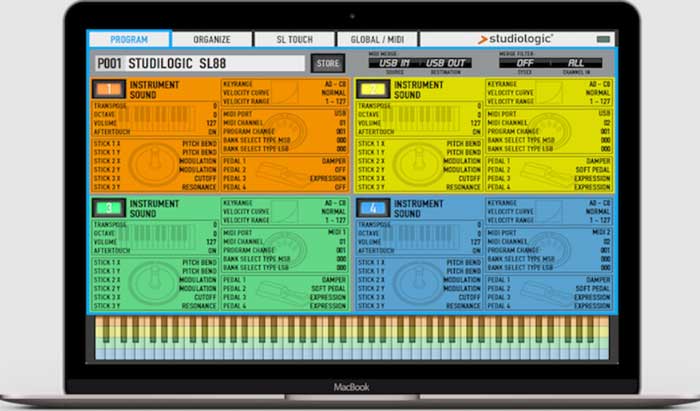The image size is (700, 411).
Task: Click the MIDI knob icon in zone 2
Action: (549, 132)
